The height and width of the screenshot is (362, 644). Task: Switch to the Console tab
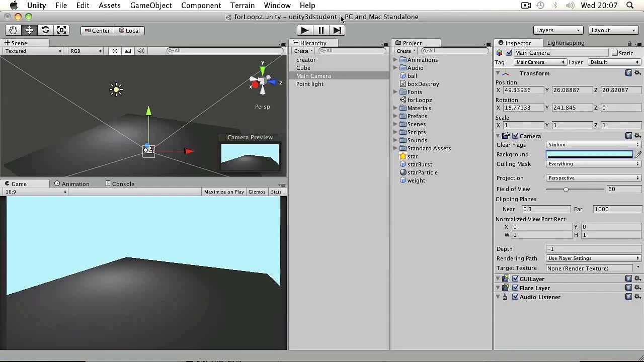click(x=120, y=184)
